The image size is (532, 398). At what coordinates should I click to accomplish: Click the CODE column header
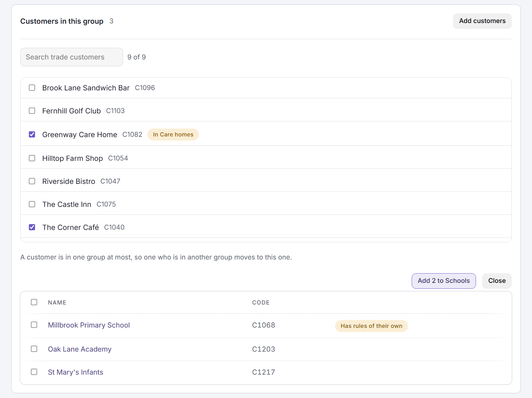[261, 302]
